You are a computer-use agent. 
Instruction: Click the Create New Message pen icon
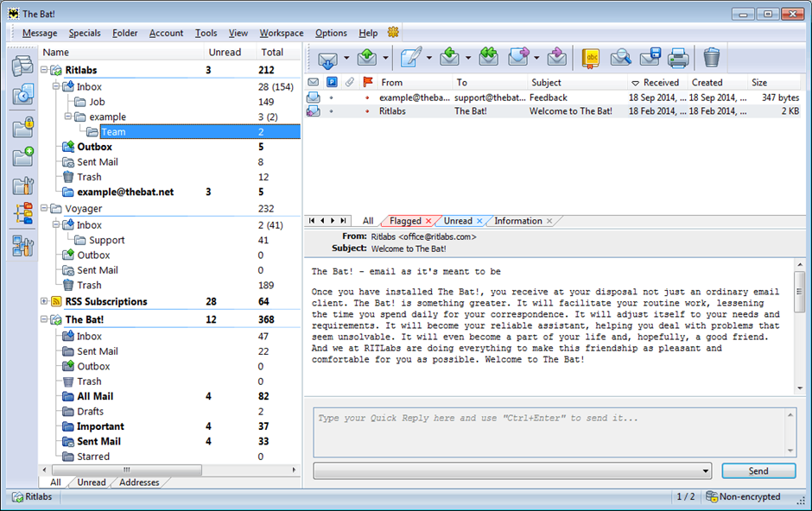(411, 59)
